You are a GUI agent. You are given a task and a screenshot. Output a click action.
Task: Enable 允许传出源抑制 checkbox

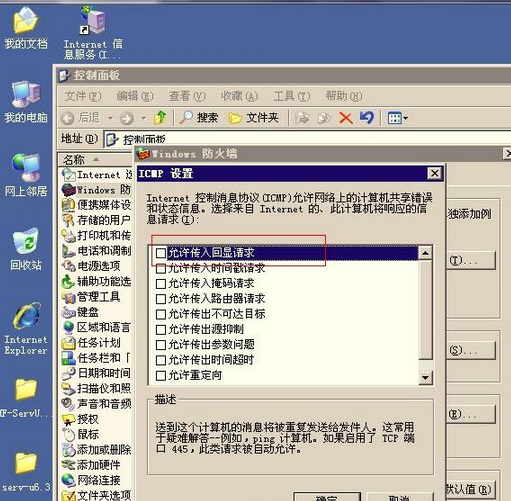[161, 329]
